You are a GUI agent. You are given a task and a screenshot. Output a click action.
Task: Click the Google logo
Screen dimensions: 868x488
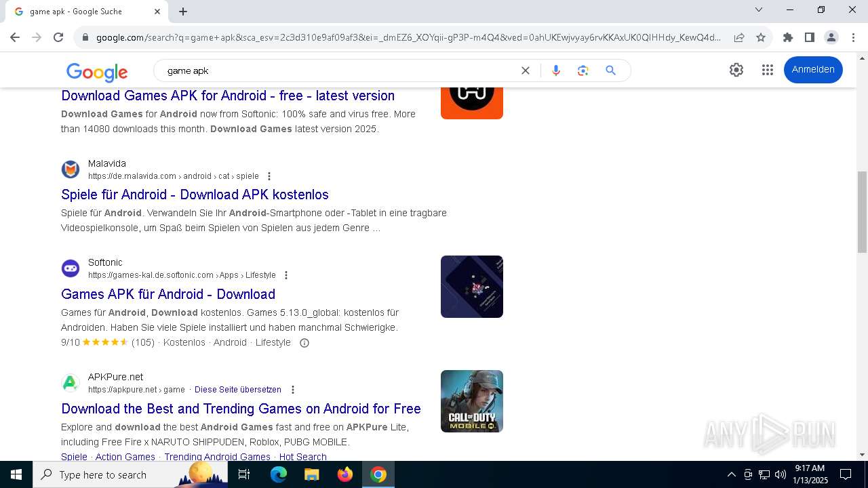point(97,72)
